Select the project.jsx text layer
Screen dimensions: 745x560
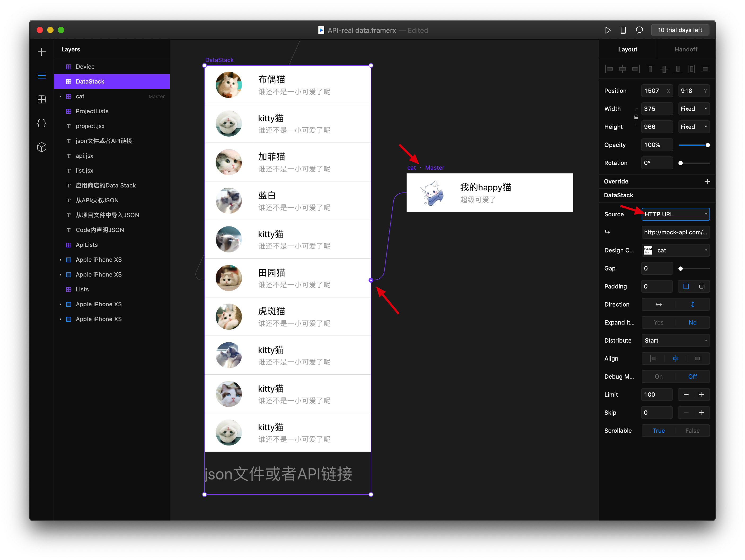point(112,126)
